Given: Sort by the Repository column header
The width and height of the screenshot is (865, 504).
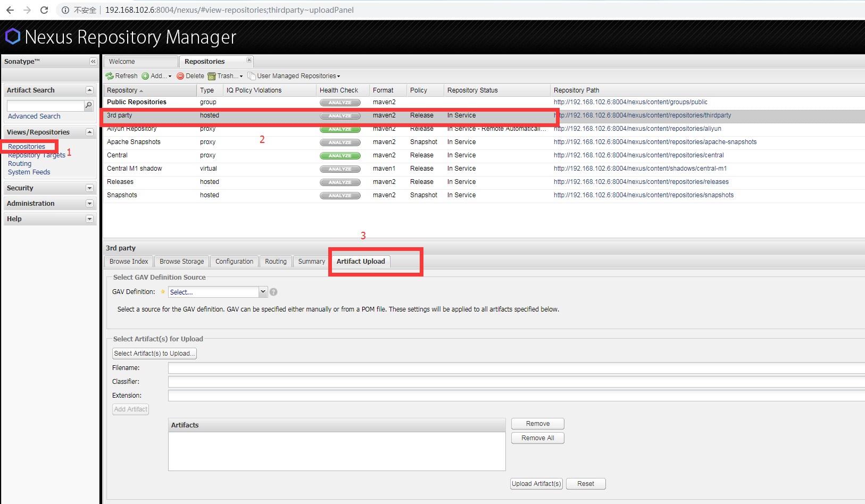Looking at the screenshot, I should coord(150,90).
